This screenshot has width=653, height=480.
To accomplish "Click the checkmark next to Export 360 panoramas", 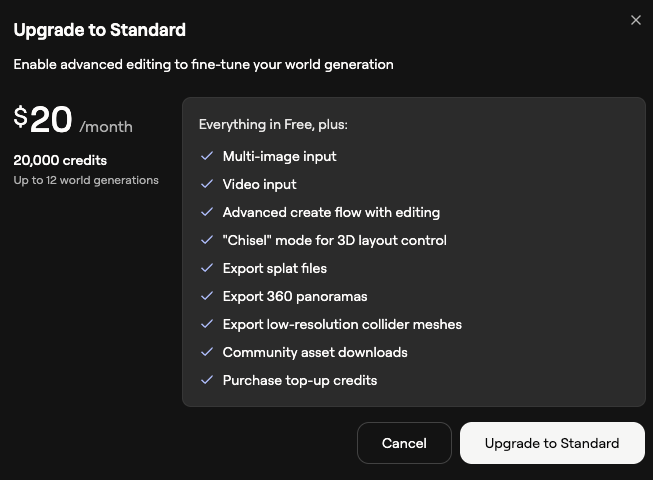I will [207, 296].
